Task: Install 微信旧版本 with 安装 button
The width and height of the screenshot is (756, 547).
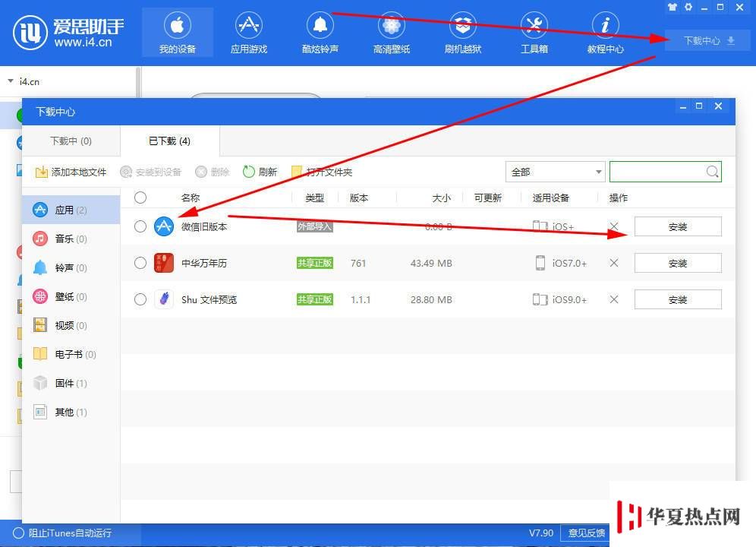Action: 678,226
